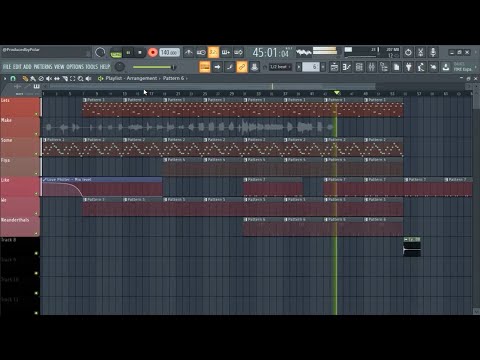Open the TOOLS menu
This screenshot has height=360, width=480.
(x=92, y=67)
